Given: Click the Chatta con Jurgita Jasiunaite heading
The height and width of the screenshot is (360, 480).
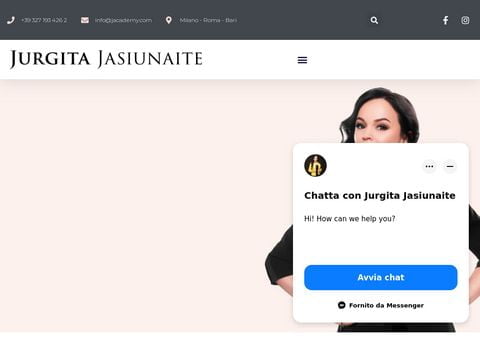Looking at the screenshot, I should point(380,195).
